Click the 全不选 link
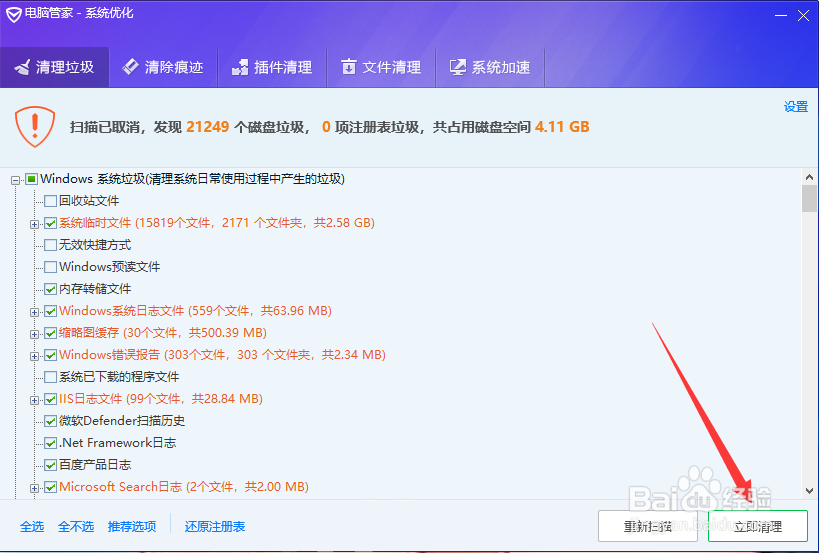The image size is (819, 553). 76,526
